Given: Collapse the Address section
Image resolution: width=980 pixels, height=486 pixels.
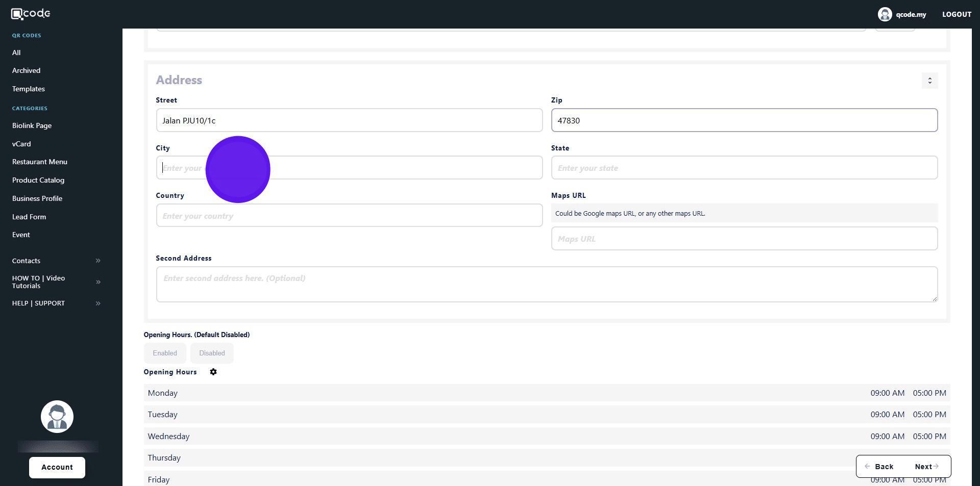Looking at the screenshot, I should pos(929,81).
